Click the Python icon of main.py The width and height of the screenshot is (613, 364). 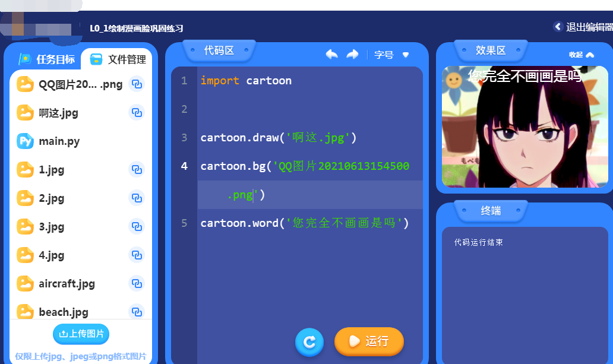tap(25, 141)
